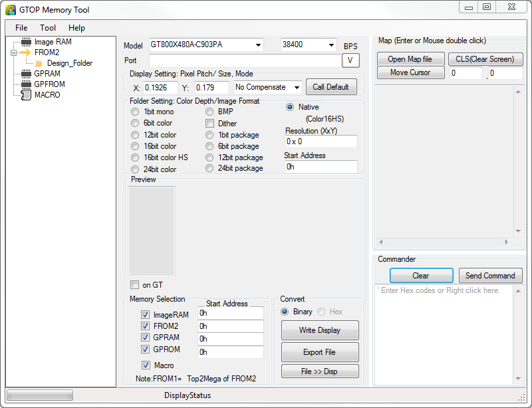Screen dimensions: 532x408
Task: Click the GPRAM chip icon
Action: tap(27, 74)
